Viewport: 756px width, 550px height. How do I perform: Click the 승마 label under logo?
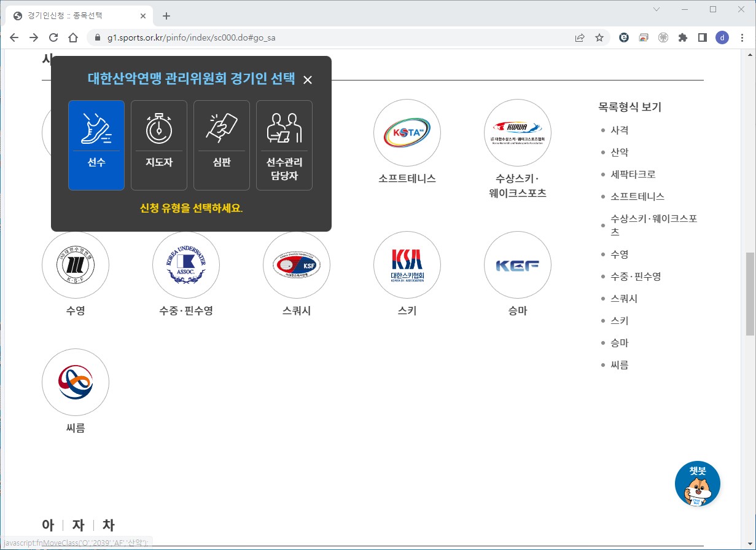click(x=518, y=311)
